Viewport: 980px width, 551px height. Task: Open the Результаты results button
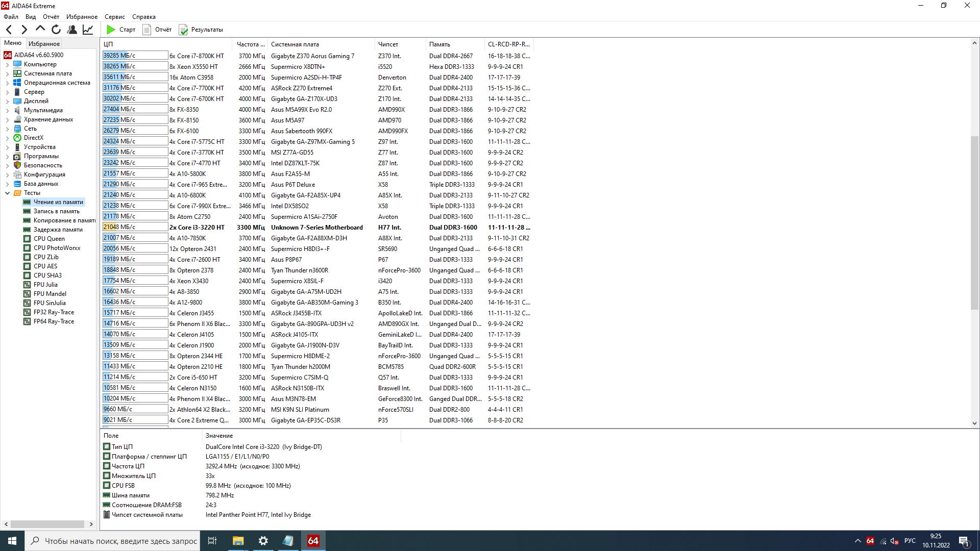pos(201,30)
